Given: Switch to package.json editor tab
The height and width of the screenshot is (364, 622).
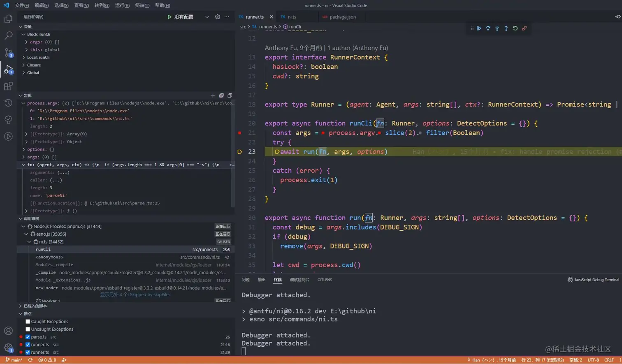Looking at the screenshot, I should 342,17.
